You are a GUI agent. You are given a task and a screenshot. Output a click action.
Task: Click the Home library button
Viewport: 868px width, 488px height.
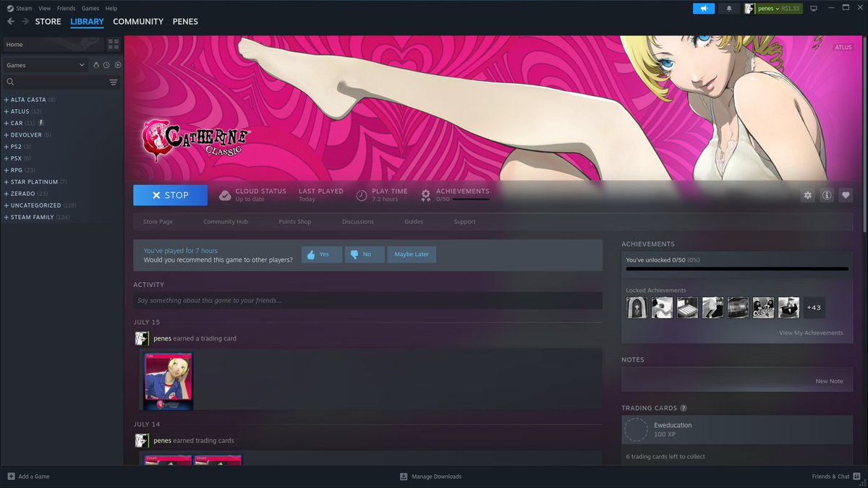click(x=53, y=45)
